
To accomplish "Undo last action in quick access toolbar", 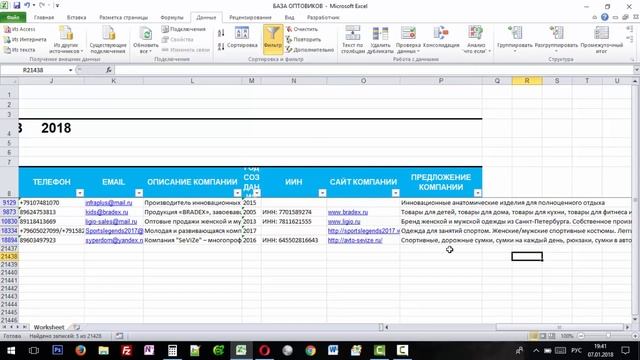I will click(x=27, y=5).
